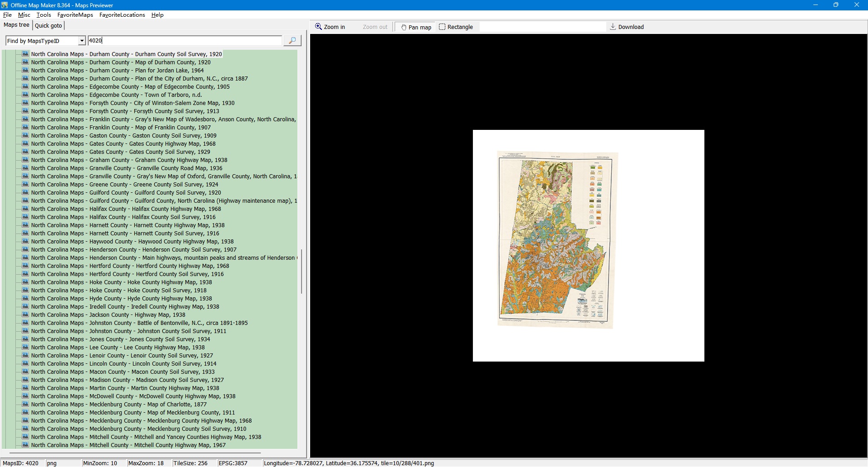Select the Pan map hand tool
This screenshot has width=868, height=467.
coord(415,27)
